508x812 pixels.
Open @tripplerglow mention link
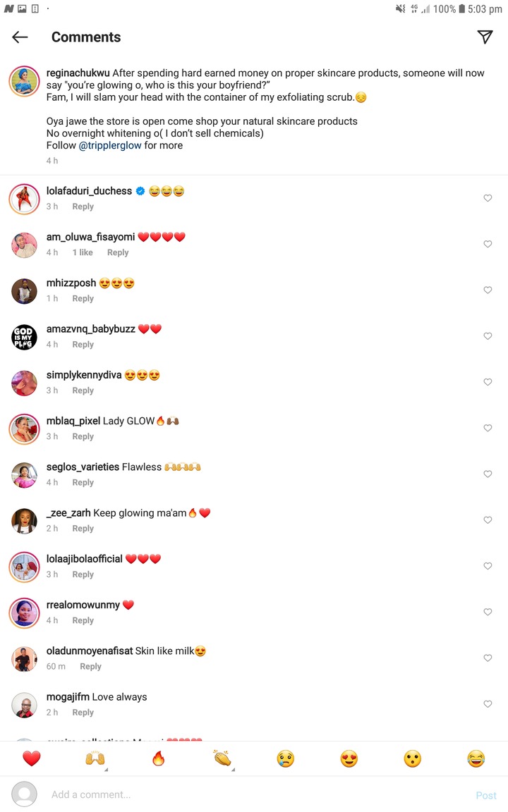(x=110, y=145)
